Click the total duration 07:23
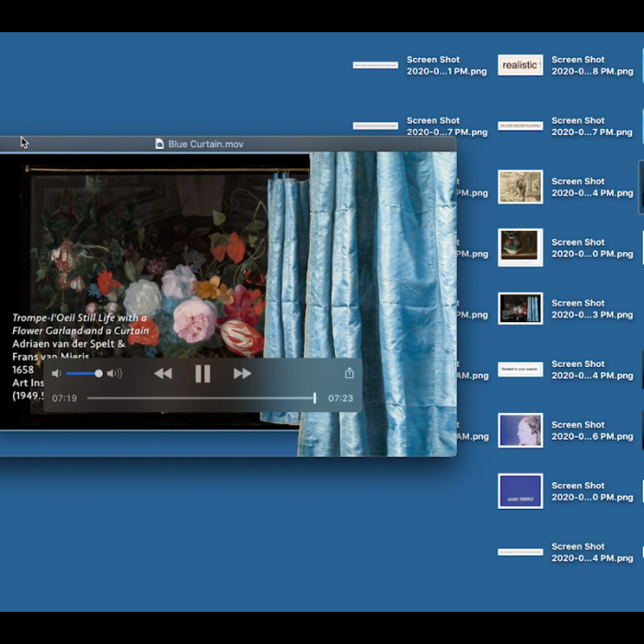 click(340, 398)
